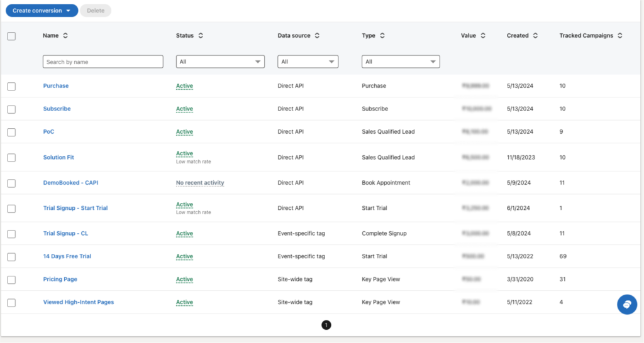Check the Solution Fit row checkbox
644x343 pixels.
11,158
